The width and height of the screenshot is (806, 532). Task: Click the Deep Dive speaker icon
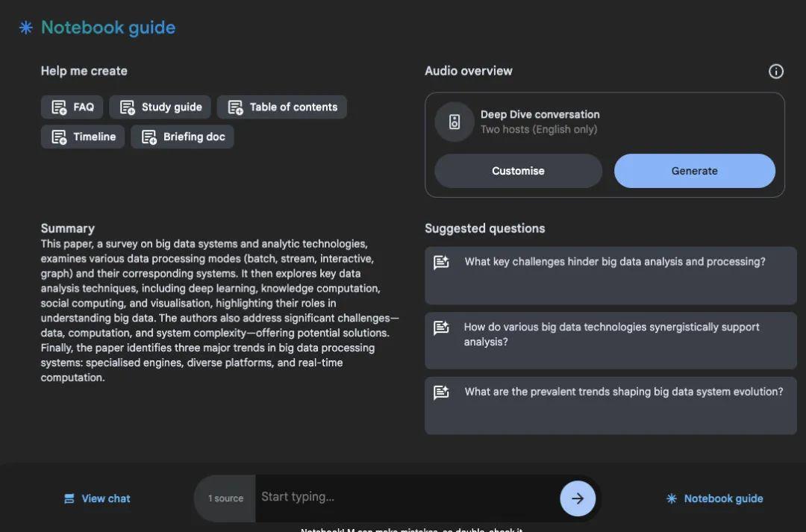click(x=454, y=122)
